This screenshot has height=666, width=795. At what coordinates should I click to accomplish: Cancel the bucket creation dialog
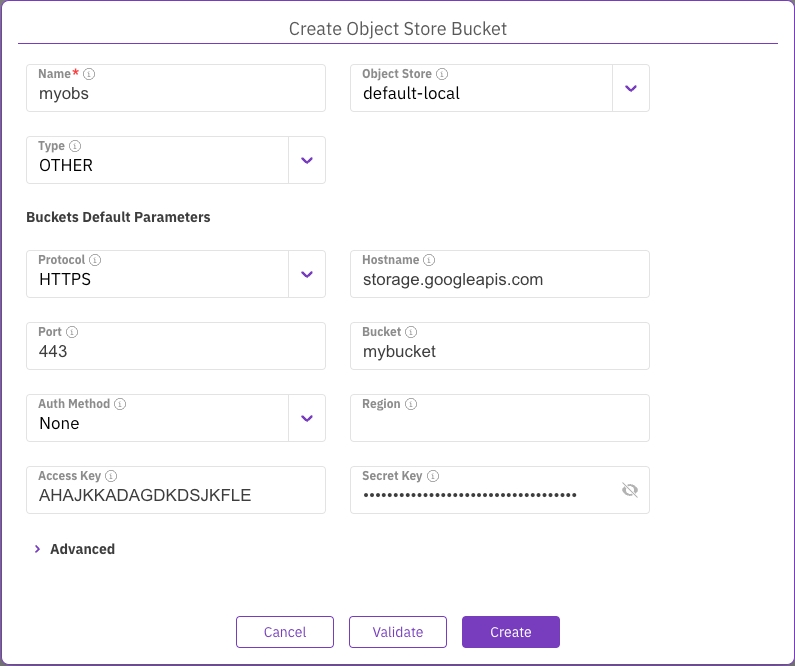tap(284, 632)
